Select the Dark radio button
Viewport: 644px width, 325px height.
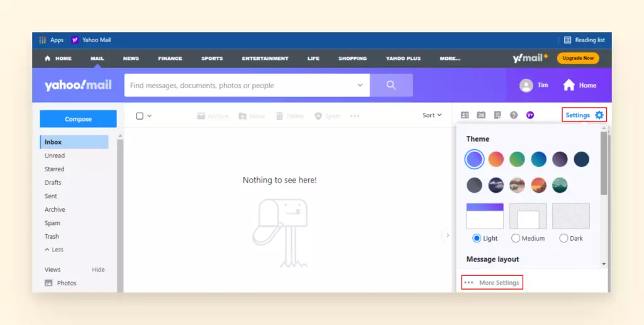click(563, 238)
